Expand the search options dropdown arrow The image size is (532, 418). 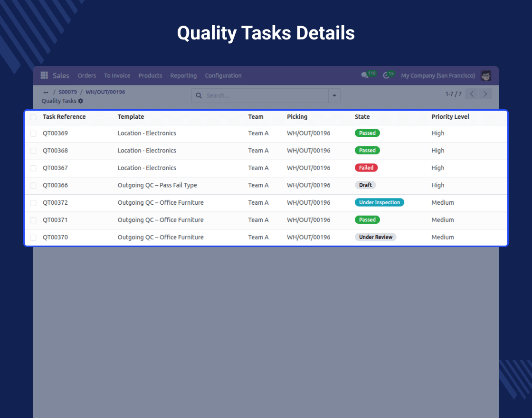point(334,95)
